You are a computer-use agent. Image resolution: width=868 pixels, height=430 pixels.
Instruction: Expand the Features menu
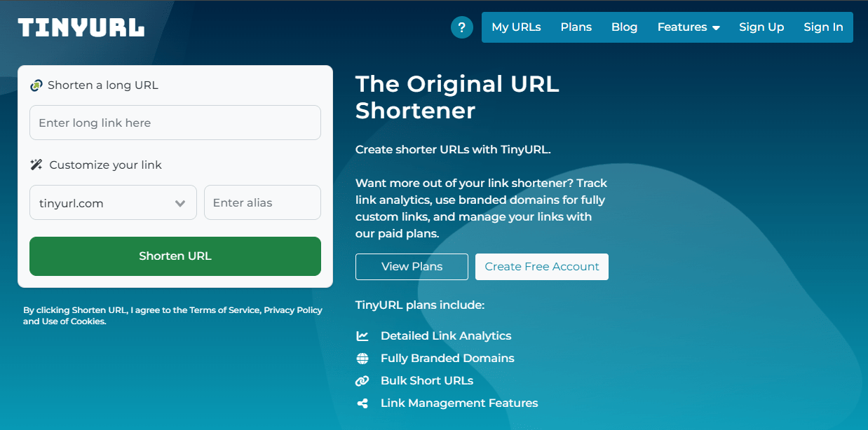[689, 27]
